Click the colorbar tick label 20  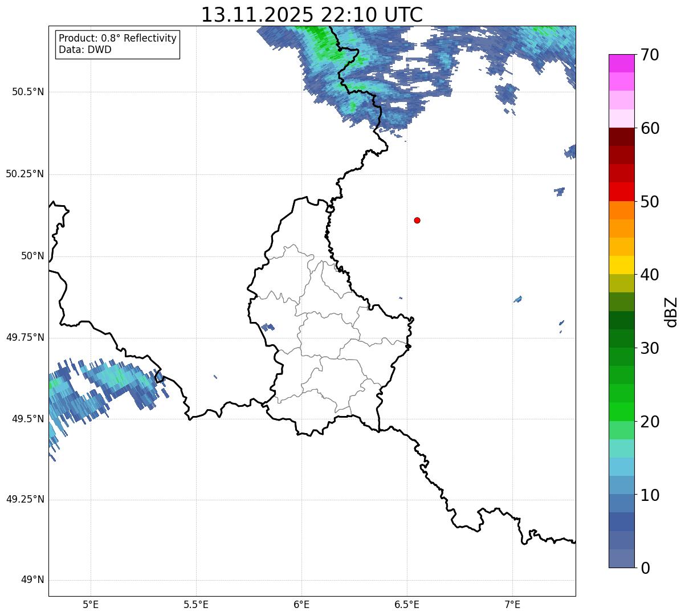650,422
